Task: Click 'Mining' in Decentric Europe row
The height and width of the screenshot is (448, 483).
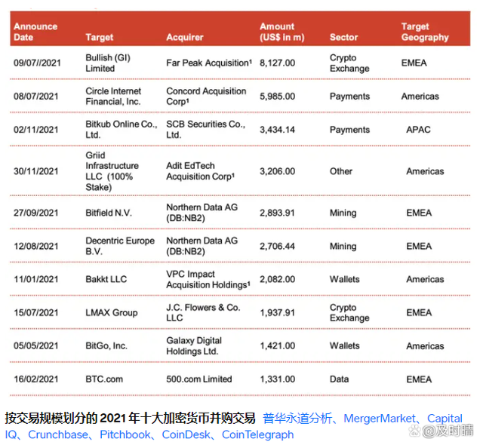Action: tap(343, 246)
